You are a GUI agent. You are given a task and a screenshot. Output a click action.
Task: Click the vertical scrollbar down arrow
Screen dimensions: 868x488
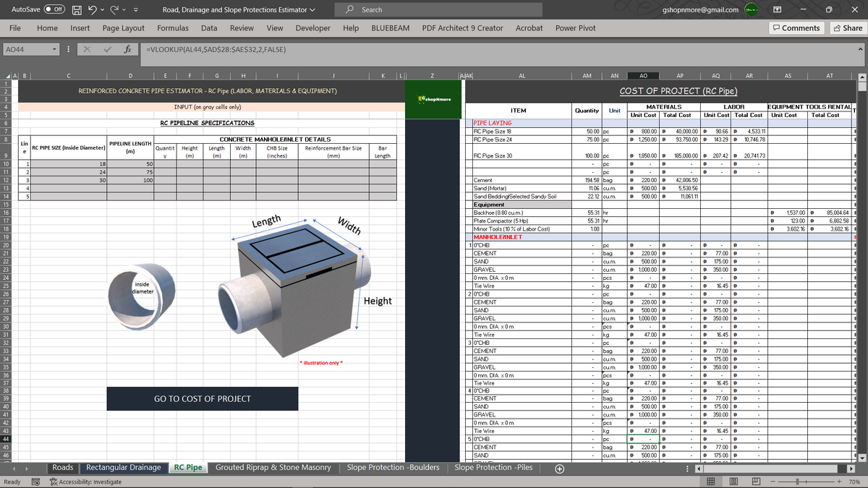pos(864,458)
